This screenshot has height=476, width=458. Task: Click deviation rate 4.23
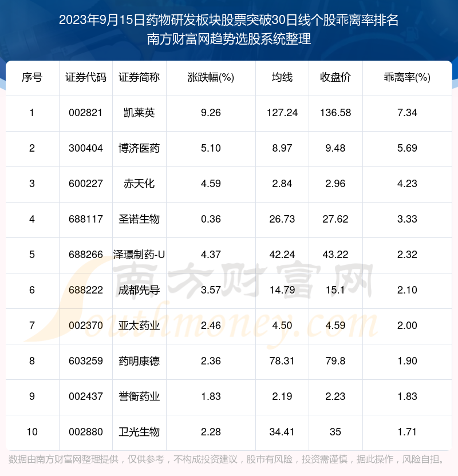point(407,184)
